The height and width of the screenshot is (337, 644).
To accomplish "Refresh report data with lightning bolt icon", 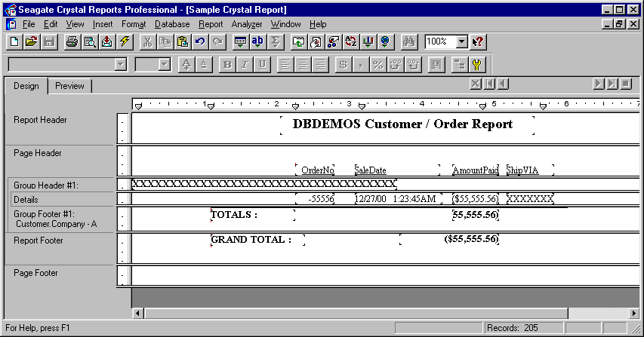I will (x=124, y=41).
